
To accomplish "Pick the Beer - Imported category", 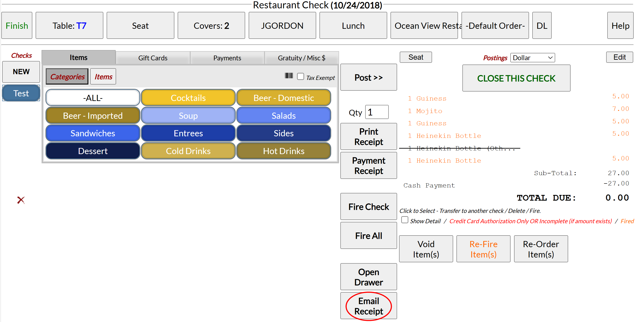I will pos(93,116).
